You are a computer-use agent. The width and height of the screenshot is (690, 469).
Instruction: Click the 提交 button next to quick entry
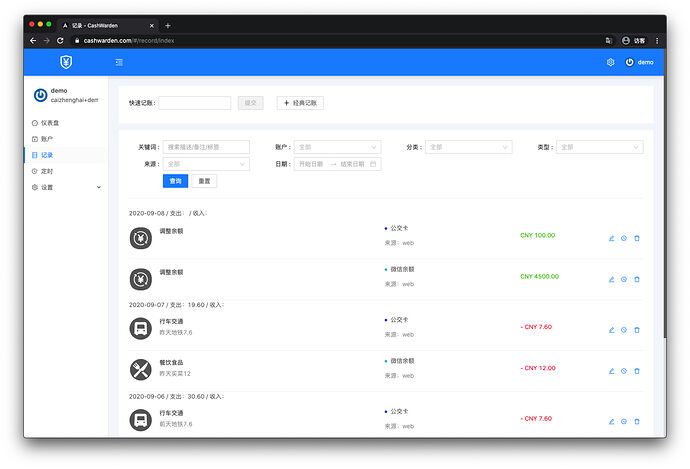pyautogui.click(x=250, y=103)
